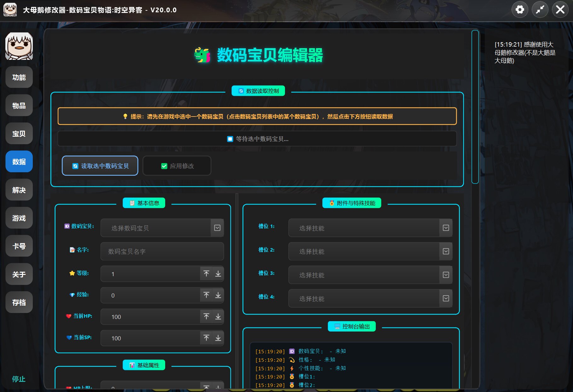573x392 pixels.
Task: Click the down arrow on the 经验 field
Action: [x=218, y=295]
